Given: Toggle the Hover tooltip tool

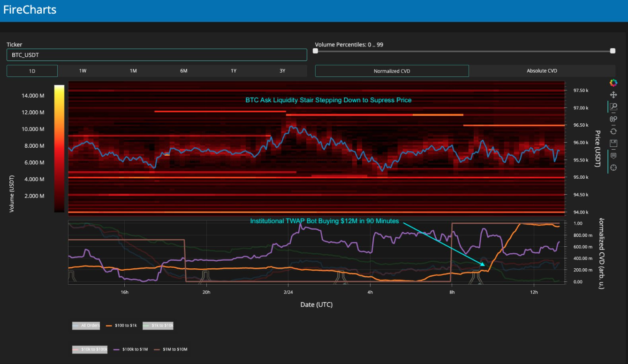Looking at the screenshot, I should (613, 156).
